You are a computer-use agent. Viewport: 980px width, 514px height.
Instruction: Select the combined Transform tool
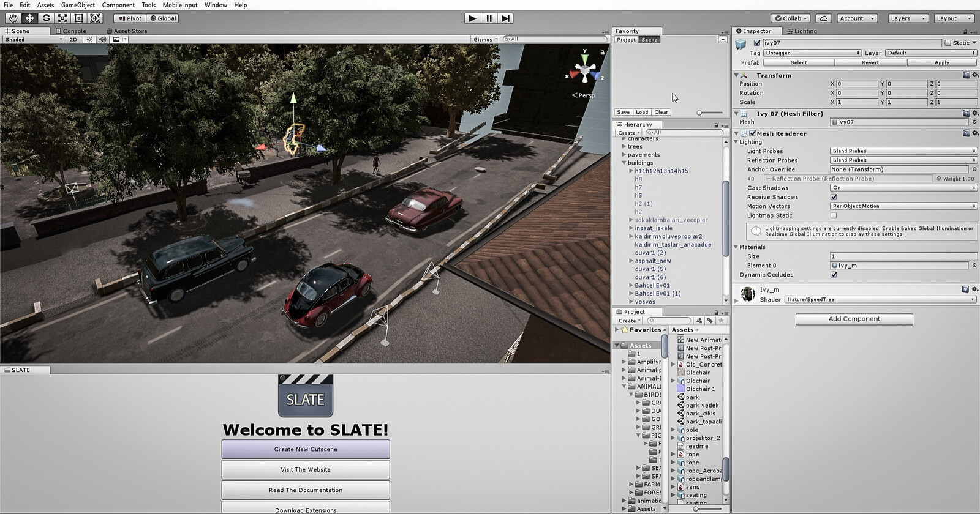pos(96,18)
